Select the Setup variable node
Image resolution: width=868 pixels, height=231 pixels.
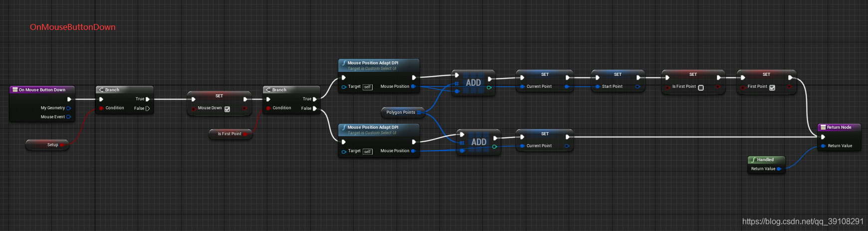pos(47,145)
